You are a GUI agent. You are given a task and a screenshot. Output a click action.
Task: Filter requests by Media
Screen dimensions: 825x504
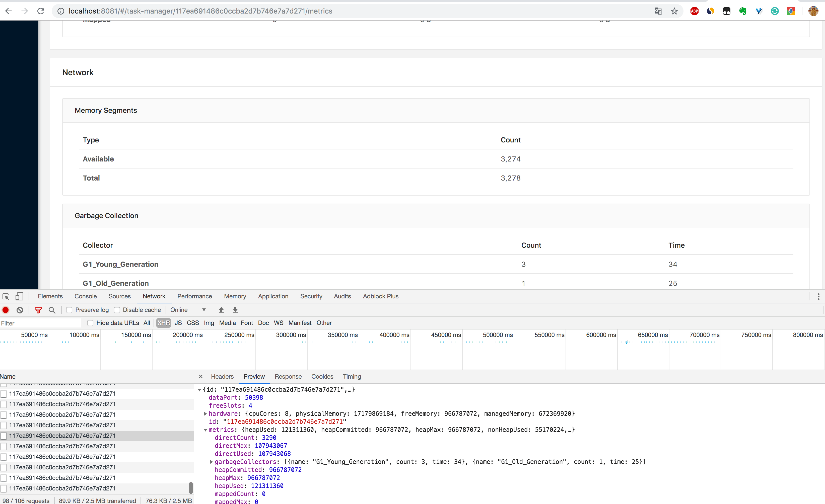click(x=227, y=323)
